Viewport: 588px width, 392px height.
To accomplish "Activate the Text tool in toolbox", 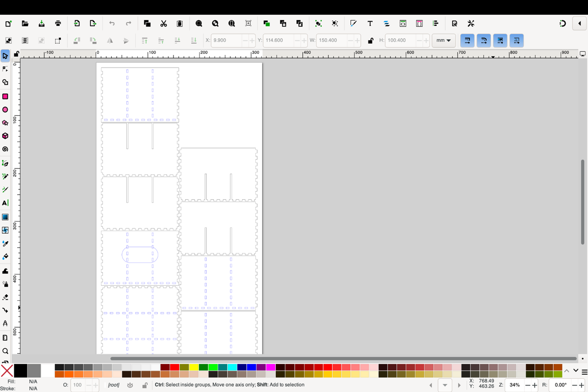I will point(5,203).
